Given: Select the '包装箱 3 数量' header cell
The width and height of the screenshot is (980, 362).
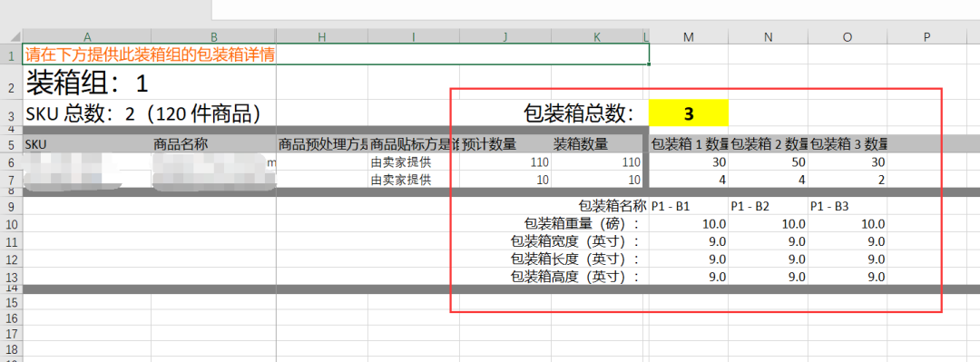Looking at the screenshot, I should [x=848, y=144].
